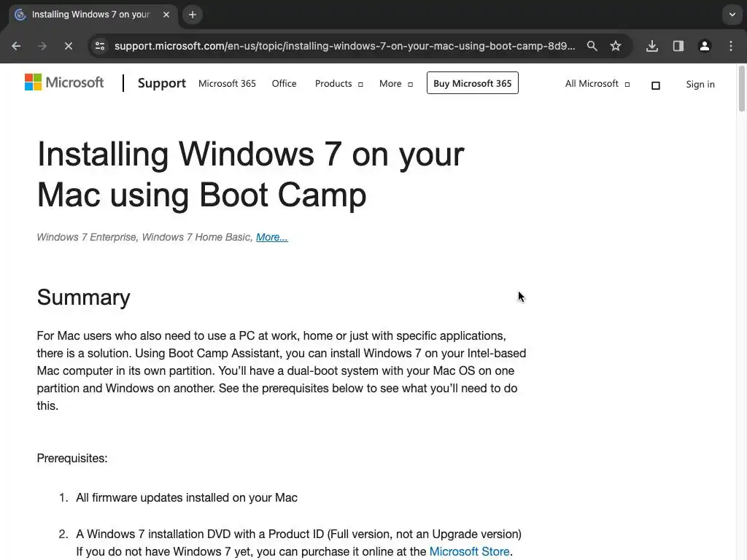
Task: Click the square search icon in header
Action: [656, 85]
